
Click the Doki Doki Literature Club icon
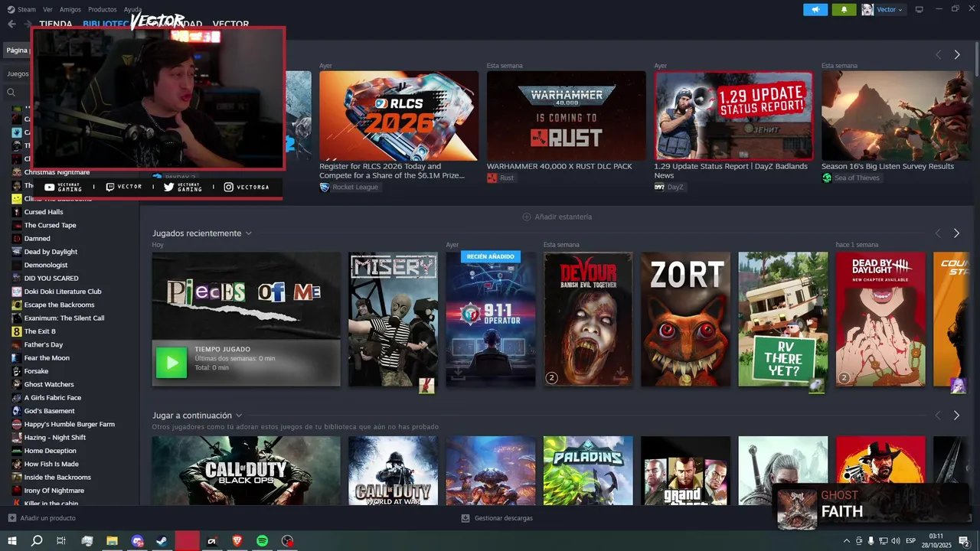point(17,292)
